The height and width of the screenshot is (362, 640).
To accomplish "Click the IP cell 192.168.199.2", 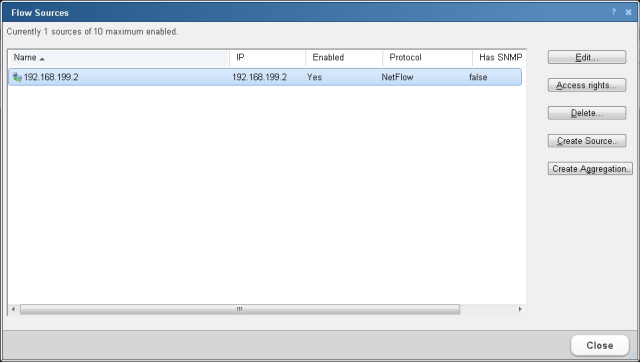I will (259, 77).
